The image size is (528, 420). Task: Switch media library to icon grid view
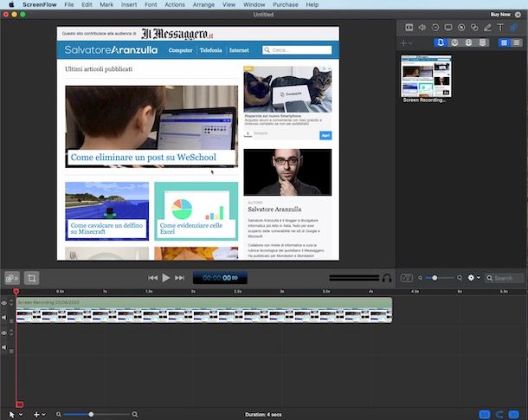(504, 42)
